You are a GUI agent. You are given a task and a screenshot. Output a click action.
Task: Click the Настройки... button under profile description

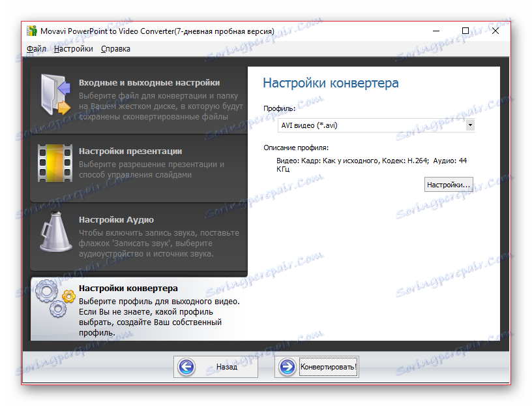click(x=449, y=185)
